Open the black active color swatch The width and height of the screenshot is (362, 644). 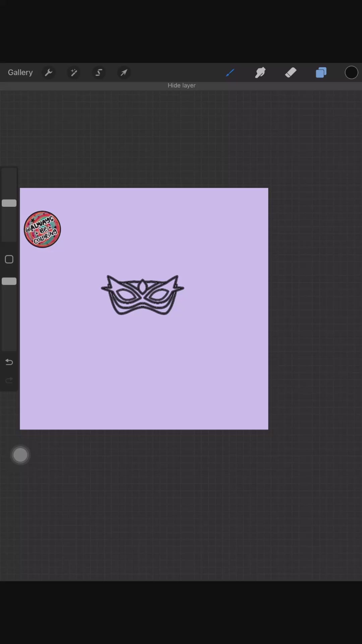click(351, 72)
